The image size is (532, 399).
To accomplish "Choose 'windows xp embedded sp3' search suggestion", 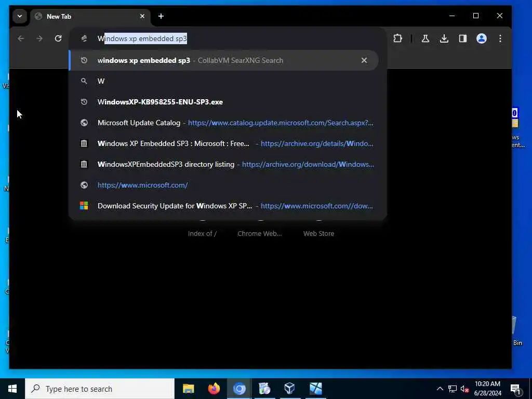I will click(x=224, y=60).
